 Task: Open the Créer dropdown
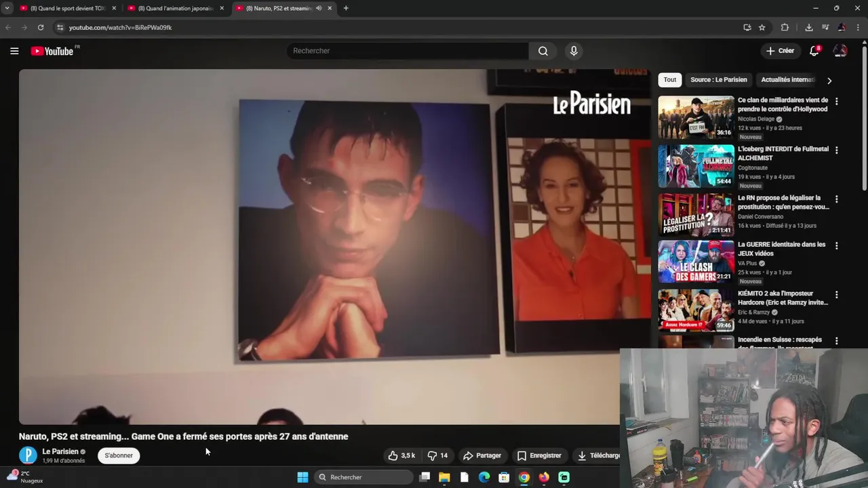pyautogui.click(x=780, y=51)
